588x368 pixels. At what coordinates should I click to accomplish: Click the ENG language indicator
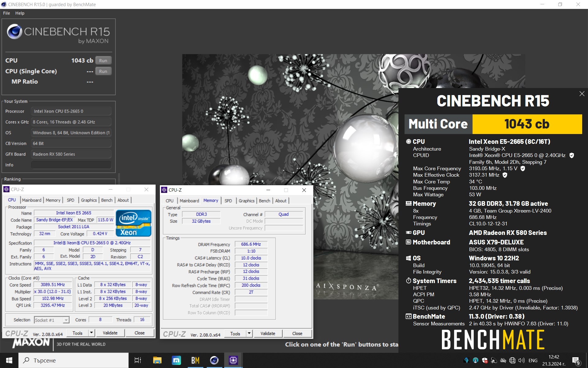coord(533,360)
